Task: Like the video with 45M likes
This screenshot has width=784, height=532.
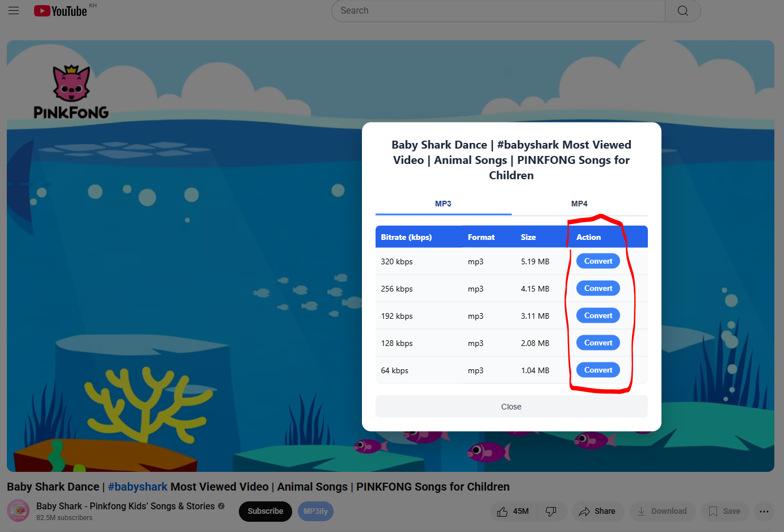Action: click(513, 511)
